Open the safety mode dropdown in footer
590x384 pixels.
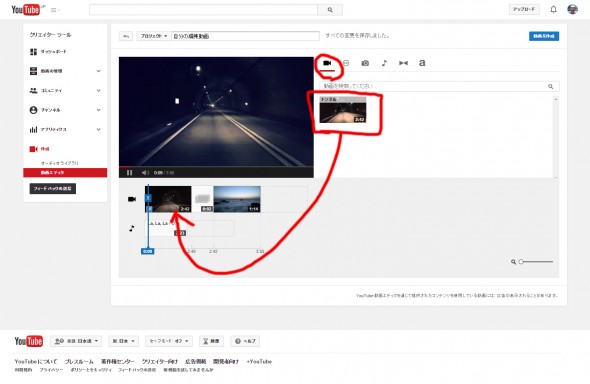[169, 341]
